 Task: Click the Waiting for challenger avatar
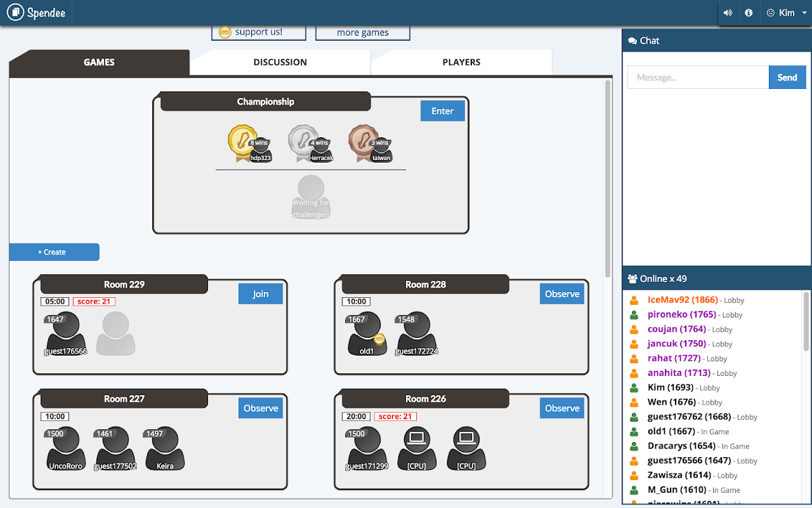[311, 197]
